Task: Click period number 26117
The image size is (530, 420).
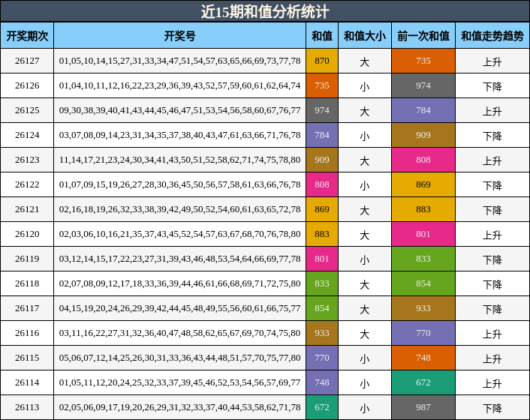Action: (x=27, y=308)
